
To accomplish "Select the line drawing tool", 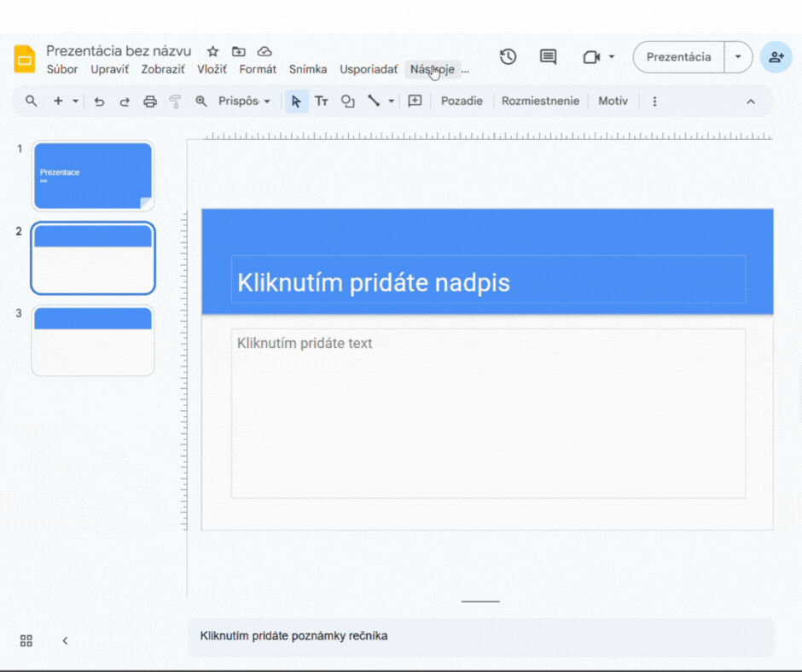I will (x=374, y=101).
